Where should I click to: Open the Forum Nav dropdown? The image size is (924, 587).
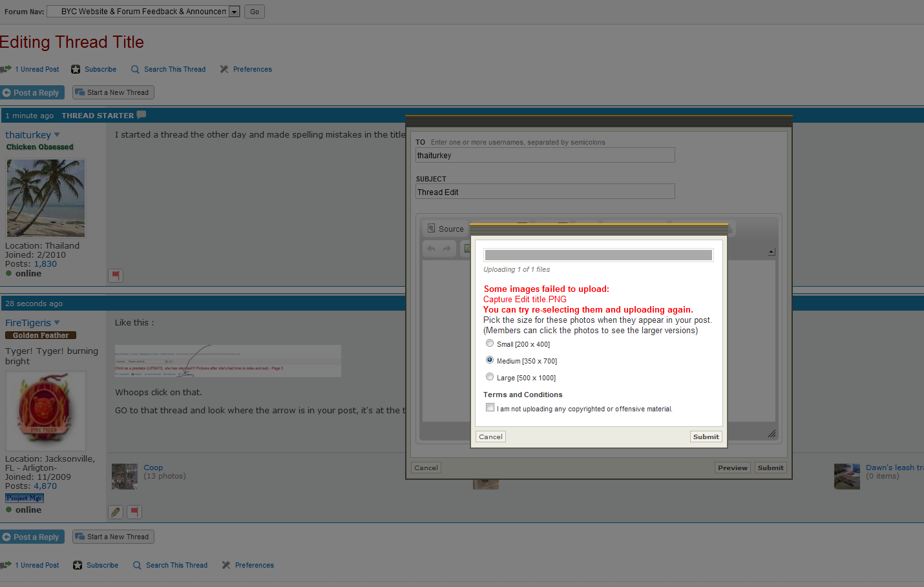click(x=234, y=12)
